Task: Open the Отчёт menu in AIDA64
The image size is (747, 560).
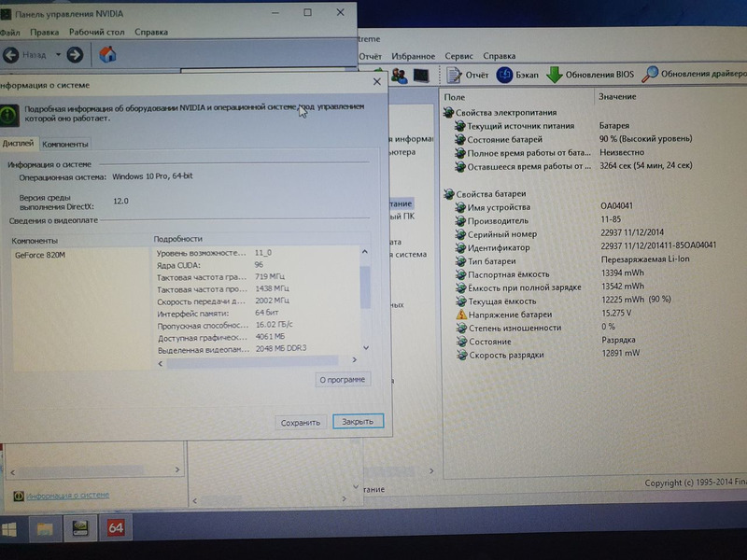Action: point(371,56)
